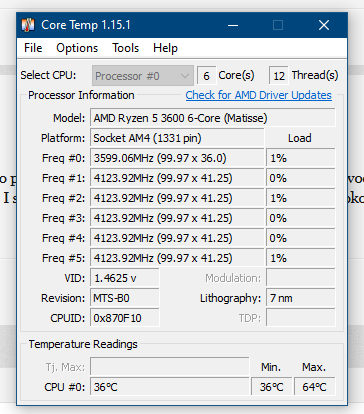Click the Min. temperature value 36°C
364x414 pixels.
[271, 387]
